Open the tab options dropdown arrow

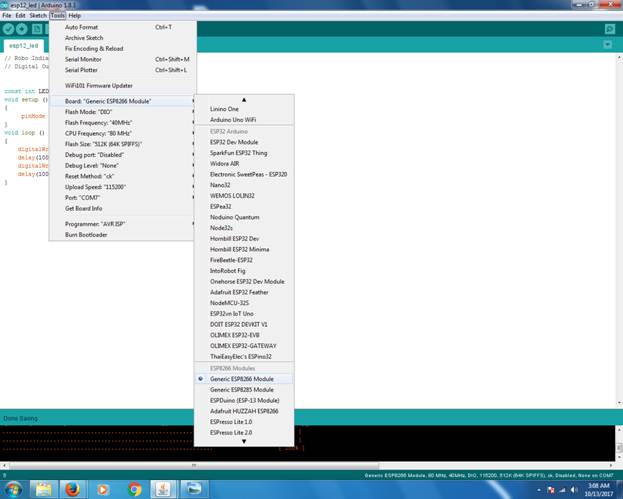[608, 44]
